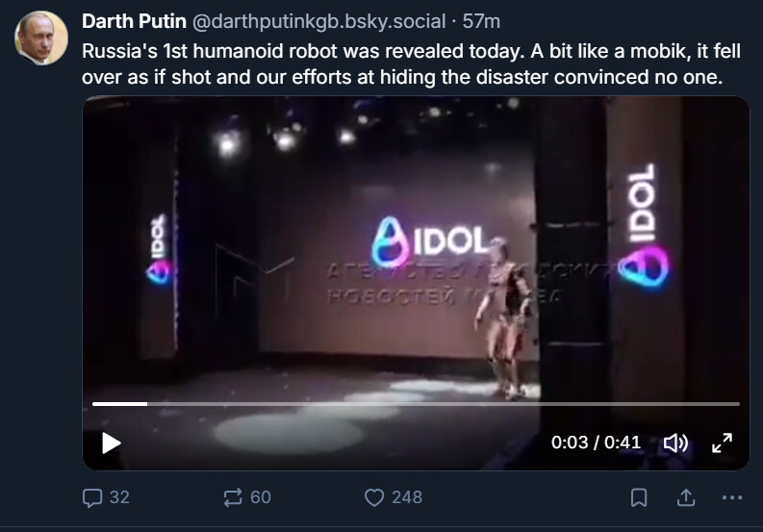Click the reply count 32
Image resolution: width=763 pixels, height=532 pixels.
(x=119, y=497)
